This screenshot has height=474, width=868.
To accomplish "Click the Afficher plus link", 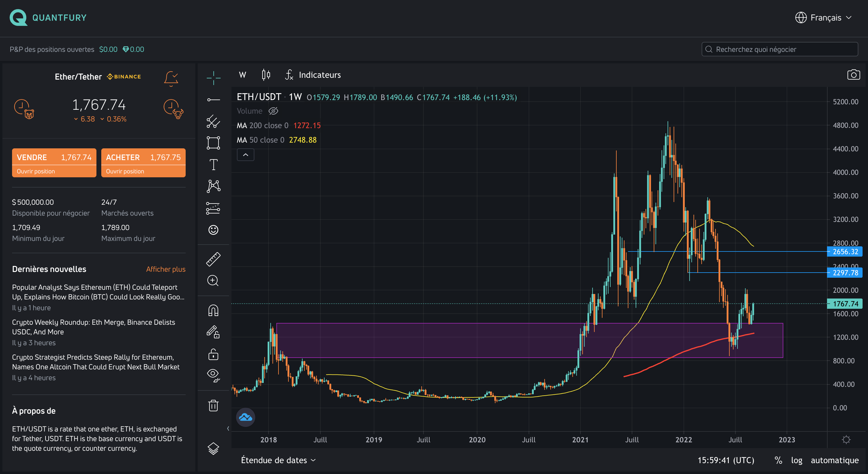I will click(165, 269).
